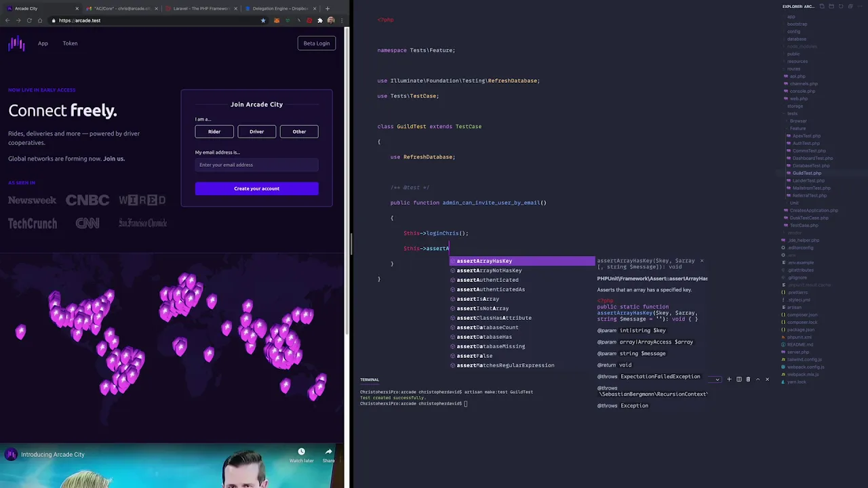This screenshot has width=868, height=488.
Task: Select the Other role option
Action: (x=299, y=131)
